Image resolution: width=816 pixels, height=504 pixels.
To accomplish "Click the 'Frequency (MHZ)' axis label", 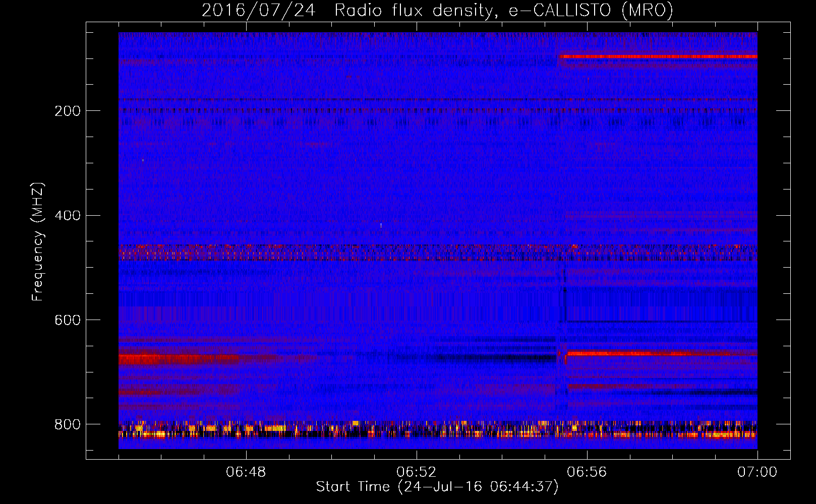I will tap(37, 242).
